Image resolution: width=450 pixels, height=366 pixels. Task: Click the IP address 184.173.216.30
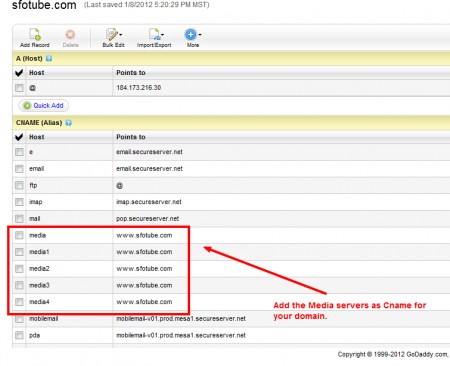pos(139,88)
